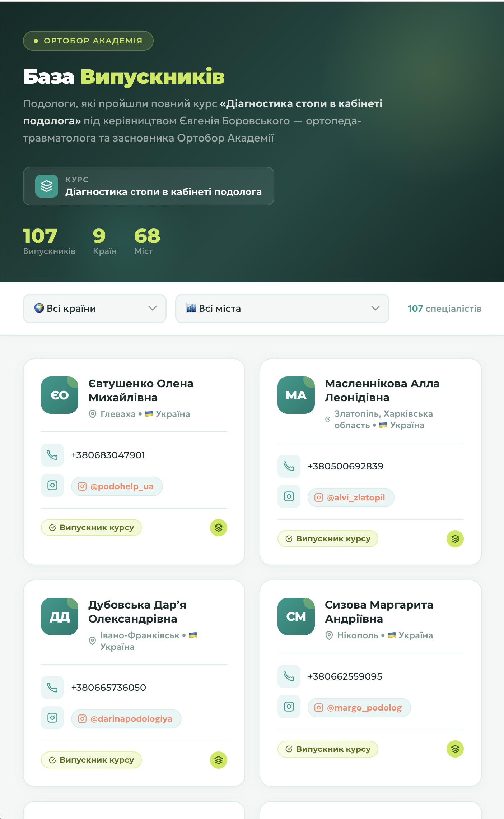Click phone icon next to +380683047901
This screenshot has width=504, height=819.
pyautogui.click(x=52, y=455)
